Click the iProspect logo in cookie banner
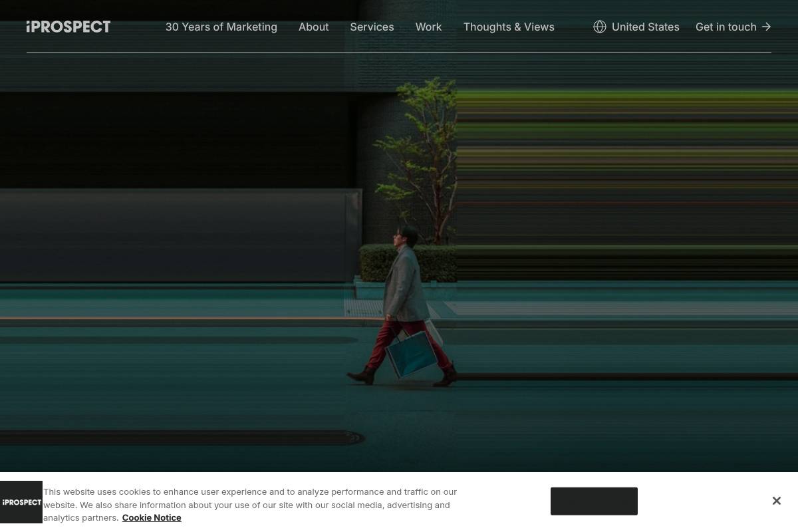Viewport: 798px width, 532px height. [21, 502]
